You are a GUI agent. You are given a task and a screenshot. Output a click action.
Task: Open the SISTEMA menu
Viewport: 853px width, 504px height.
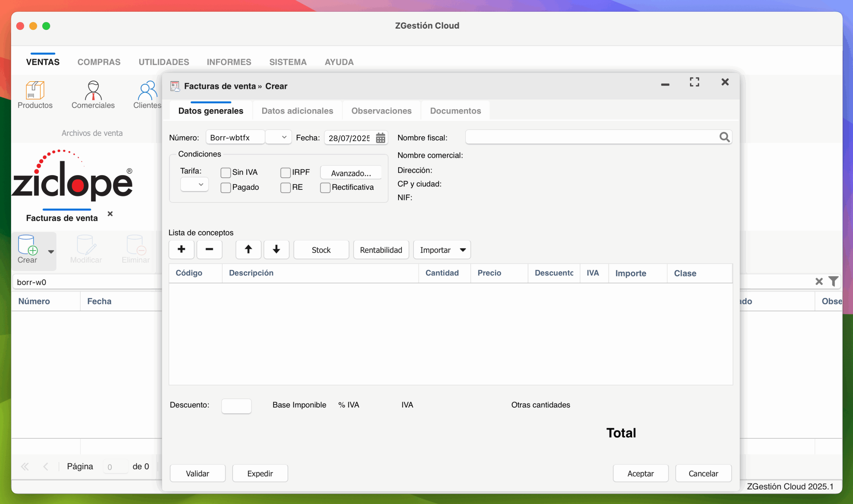click(288, 62)
